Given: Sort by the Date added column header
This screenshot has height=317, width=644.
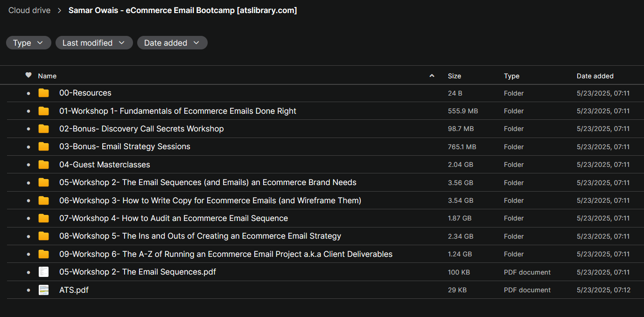Looking at the screenshot, I should click(x=595, y=76).
